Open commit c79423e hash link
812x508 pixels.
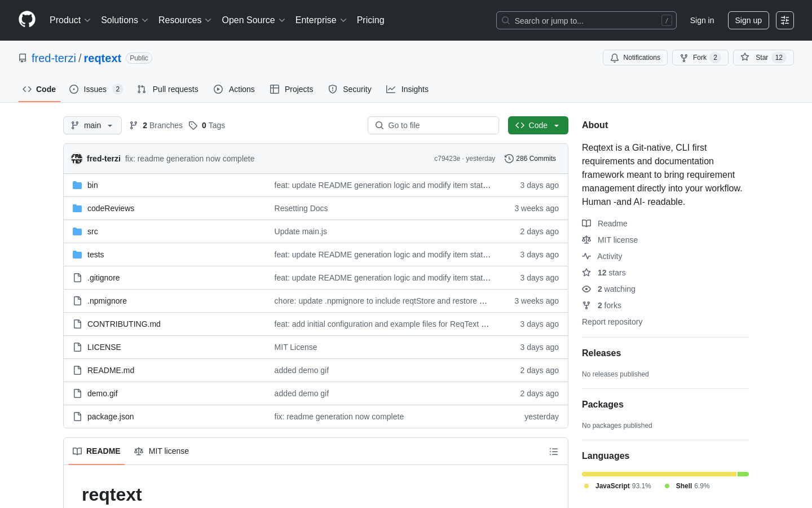pos(447,159)
